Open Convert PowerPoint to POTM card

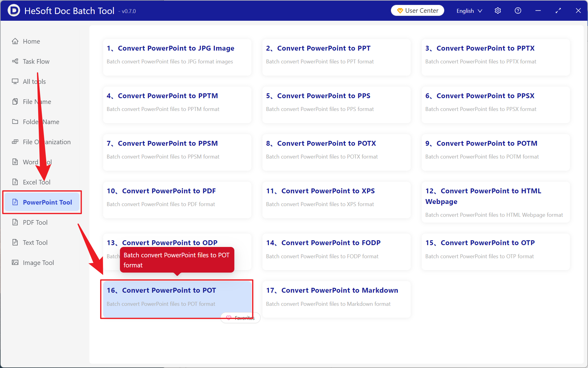click(x=496, y=152)
